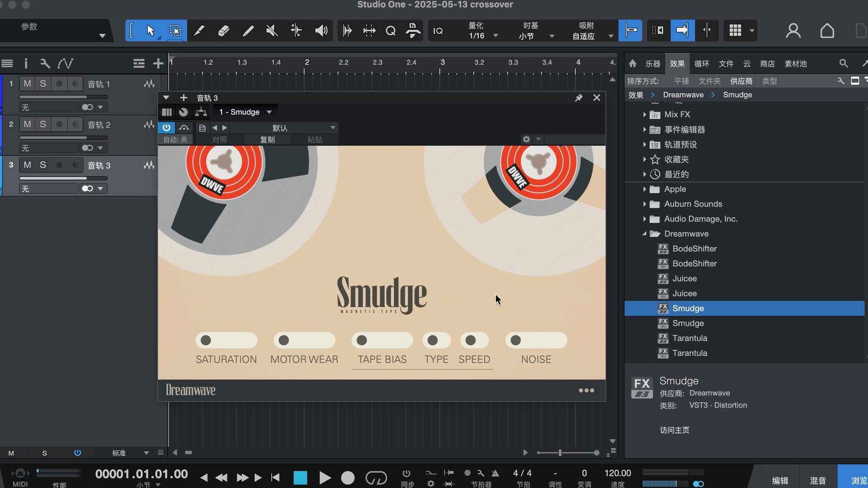
Task: Show automation curve icon above tracks
Action: click(66, 63)
